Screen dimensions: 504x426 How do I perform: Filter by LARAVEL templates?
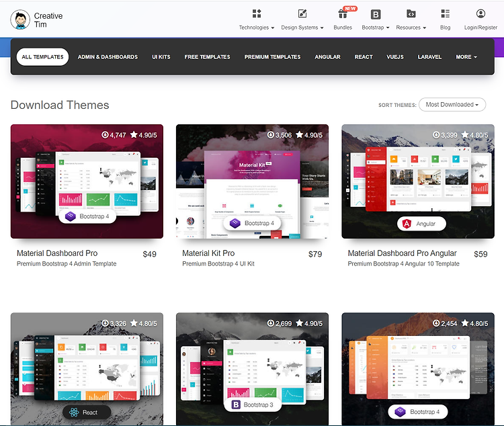click(429, 57)
